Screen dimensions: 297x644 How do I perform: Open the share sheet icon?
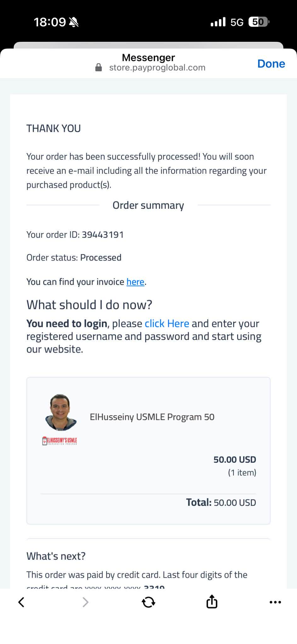pos(212,602)
